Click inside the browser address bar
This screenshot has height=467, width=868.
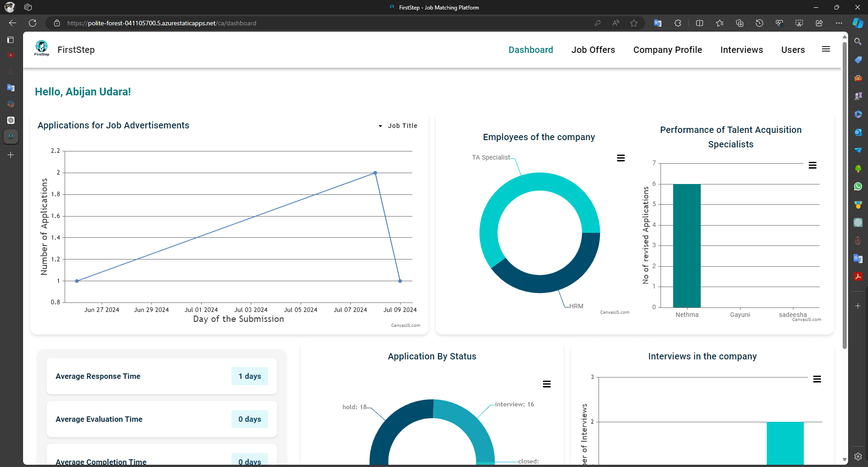click(x=271, y=23)
